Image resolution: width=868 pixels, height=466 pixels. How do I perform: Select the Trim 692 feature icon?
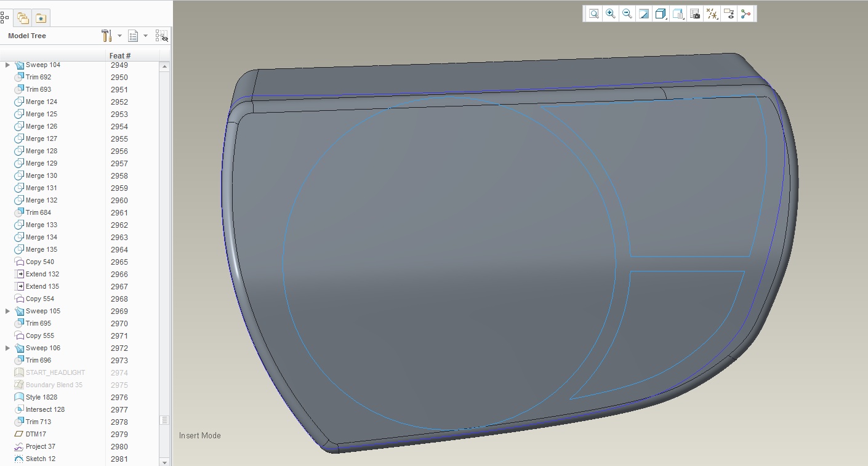[19, 77]
